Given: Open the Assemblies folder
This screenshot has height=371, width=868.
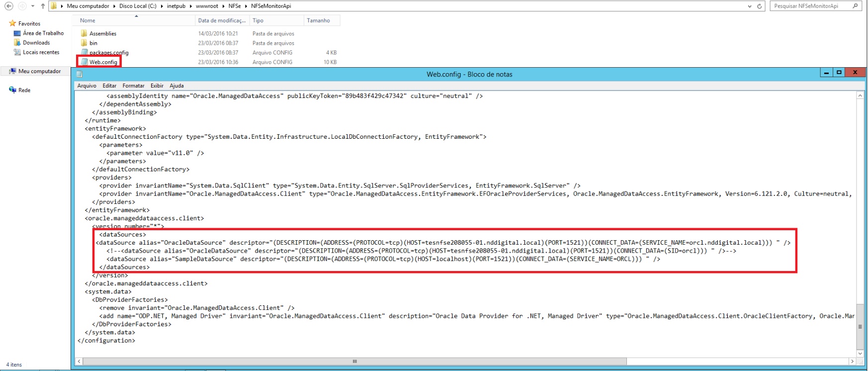Looking at the screenshot, I should pyautogui.click(x=102, y=34).
